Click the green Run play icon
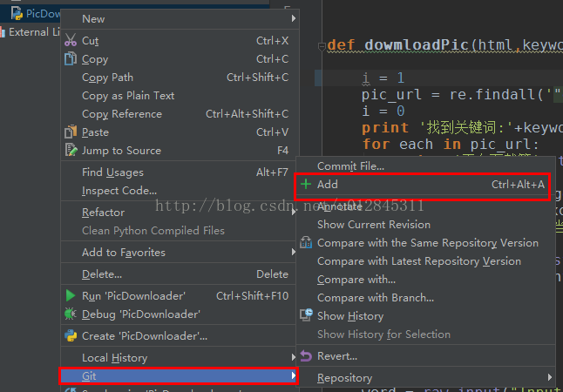 71,296
